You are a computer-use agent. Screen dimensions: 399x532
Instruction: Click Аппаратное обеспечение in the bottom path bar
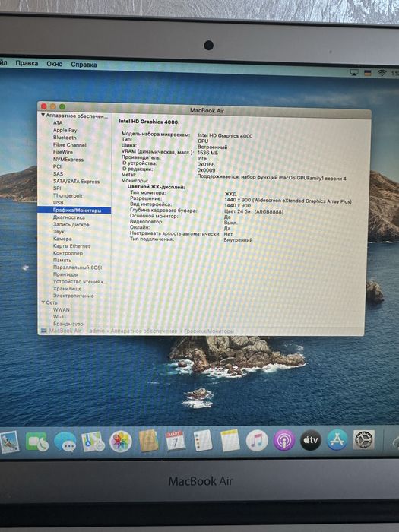coord(144,331)
